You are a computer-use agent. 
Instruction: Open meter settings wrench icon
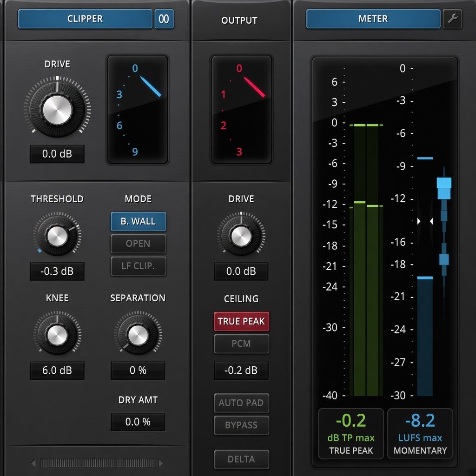click(452, 19)
